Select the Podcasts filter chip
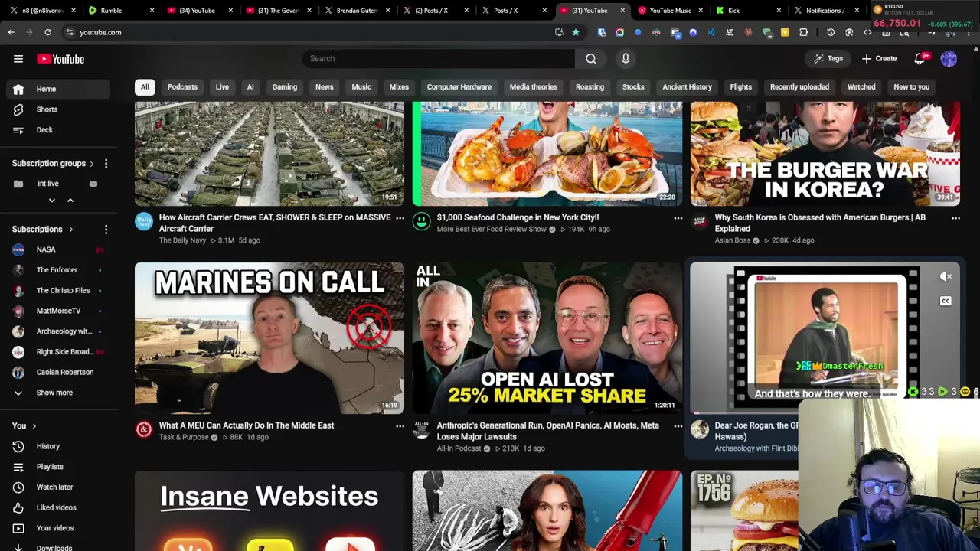This screenshot has width=980, height=551. point(182,87)
